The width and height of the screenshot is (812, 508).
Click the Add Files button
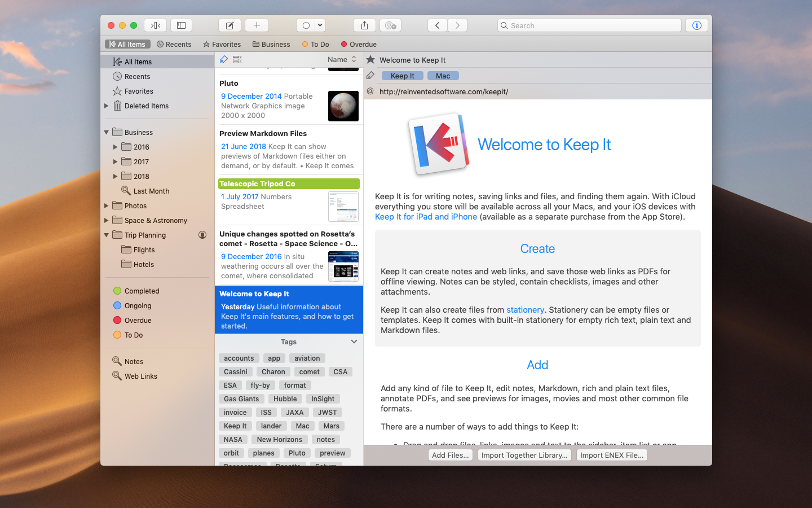(450, 455)
